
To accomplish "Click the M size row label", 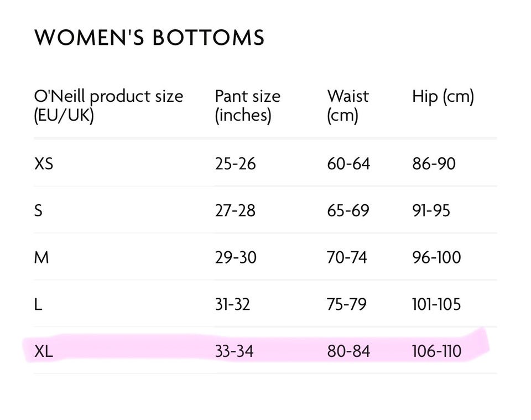I will [41, 257].
